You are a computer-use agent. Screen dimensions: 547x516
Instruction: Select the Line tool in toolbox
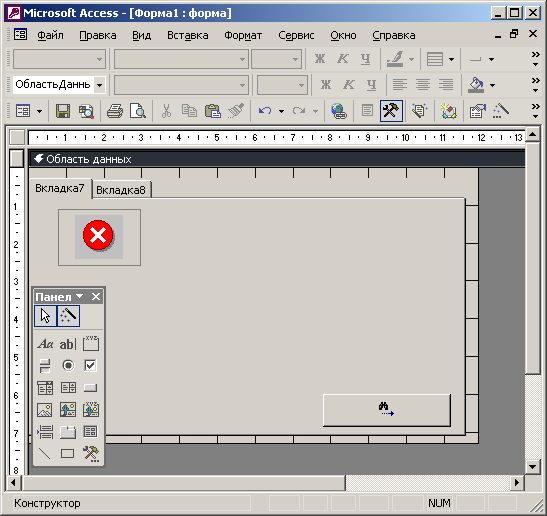coord(45,454)
